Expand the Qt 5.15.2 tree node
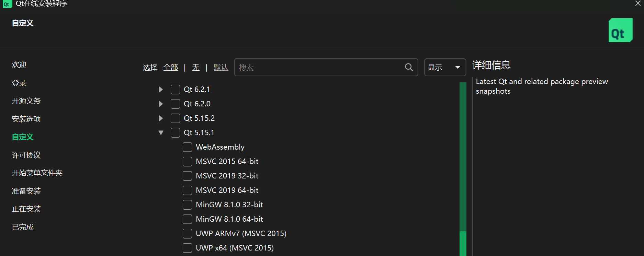The image size is (644, 256). click(x=161, y=118)
